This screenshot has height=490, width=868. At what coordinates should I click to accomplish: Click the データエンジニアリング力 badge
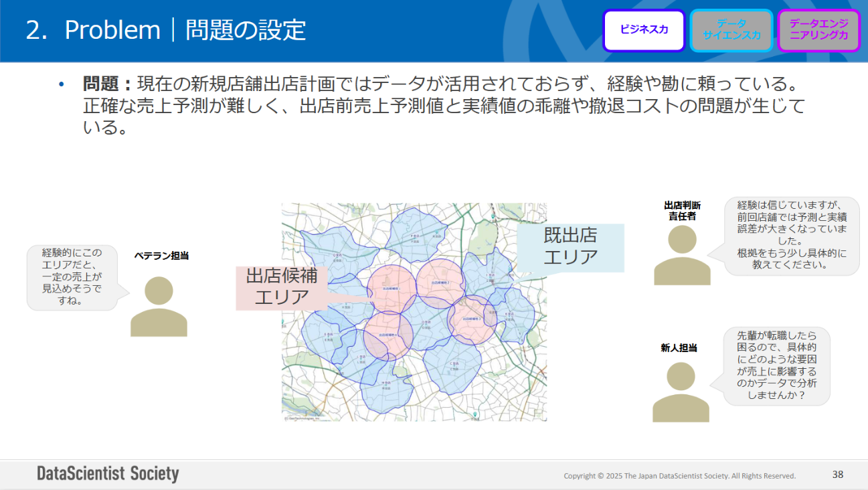pos(818,30)
